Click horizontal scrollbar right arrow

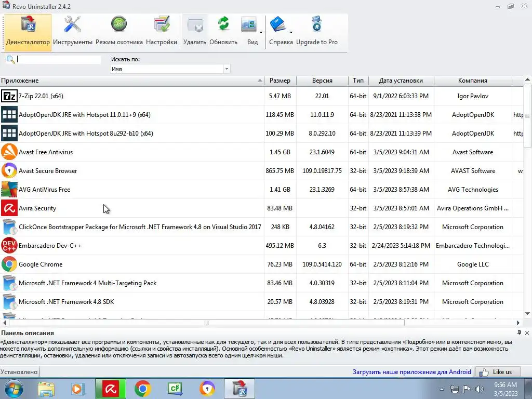tap(518, 323)
